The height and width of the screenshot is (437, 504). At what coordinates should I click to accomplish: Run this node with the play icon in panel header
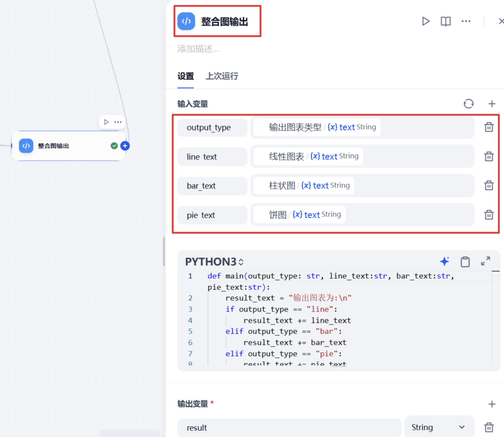[x=426, y=21]
